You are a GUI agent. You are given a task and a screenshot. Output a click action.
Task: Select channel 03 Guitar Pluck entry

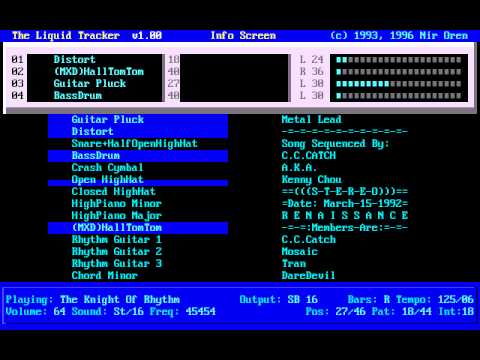tap(90, 83)
